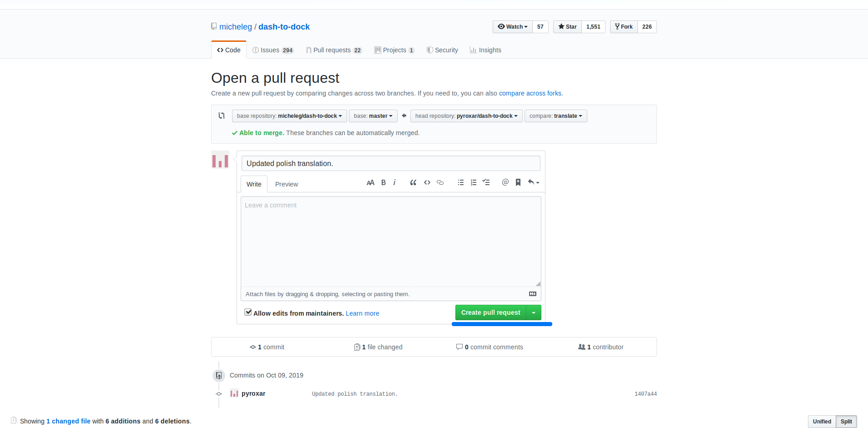This screenshot has height=428, width=868.
Task: Apply italic formatting with the i icon
Action: click(x=394, y=182)
